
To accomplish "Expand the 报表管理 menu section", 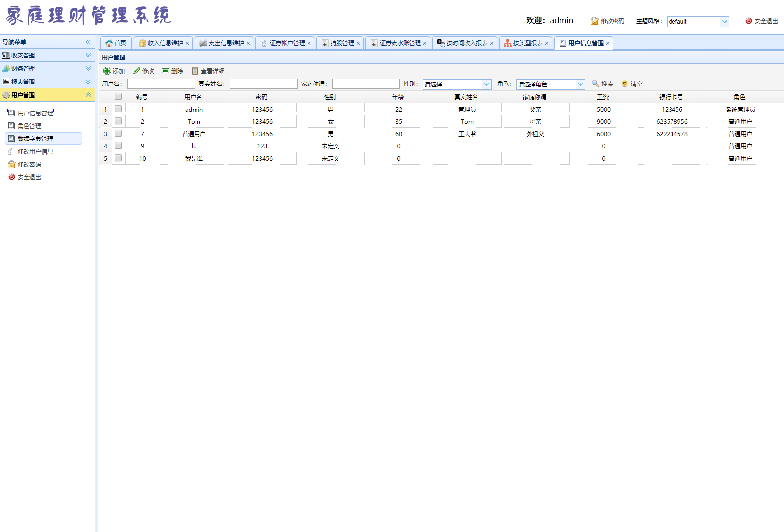I will pos(88,82).
